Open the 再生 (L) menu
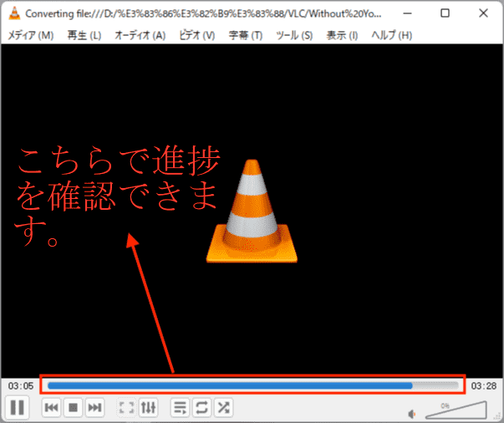Image resolution: width=504 pixels, height=423 pixels. click(84, 35)
